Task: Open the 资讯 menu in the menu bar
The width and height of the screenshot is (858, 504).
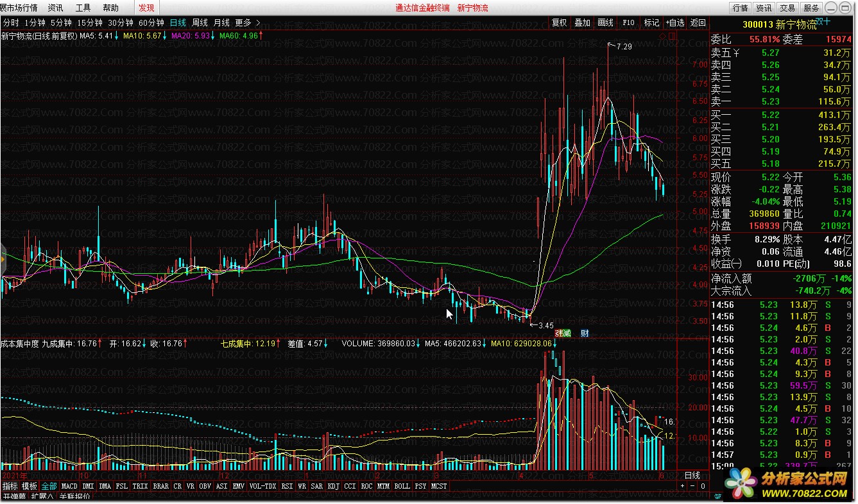Action: pyautogui.click(x=55, y=8)
